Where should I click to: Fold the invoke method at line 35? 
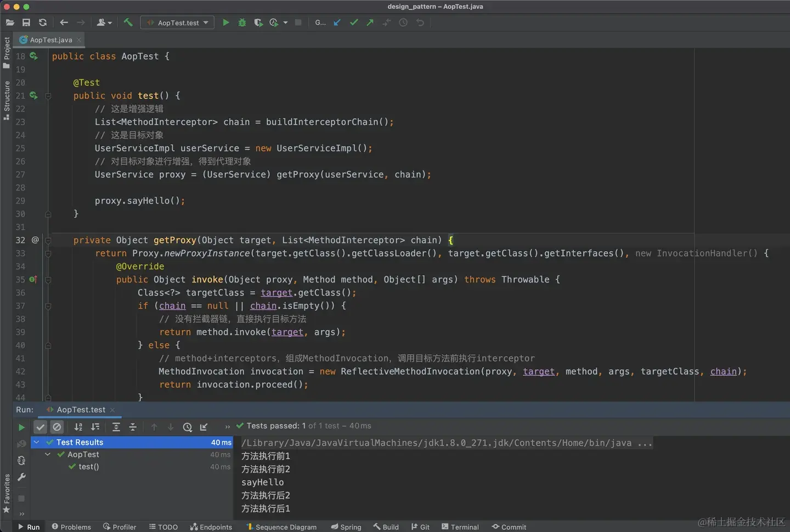pos(48,280)
